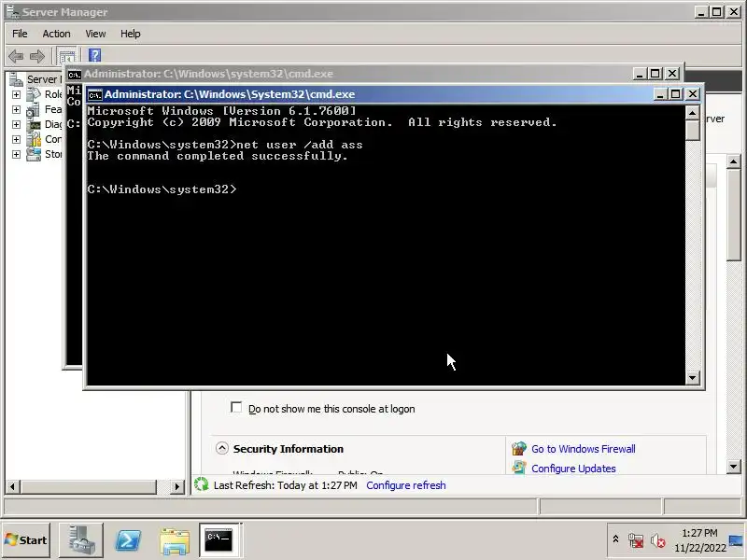Screen dimensions: 747x560
Task: Open the Action menu
Action: coord(56,34)
